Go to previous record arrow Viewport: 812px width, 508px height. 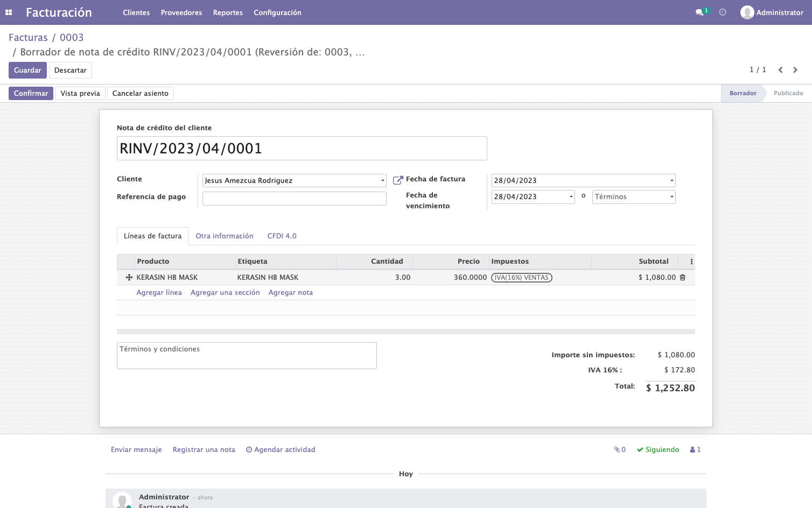click(x=780, y=70)
